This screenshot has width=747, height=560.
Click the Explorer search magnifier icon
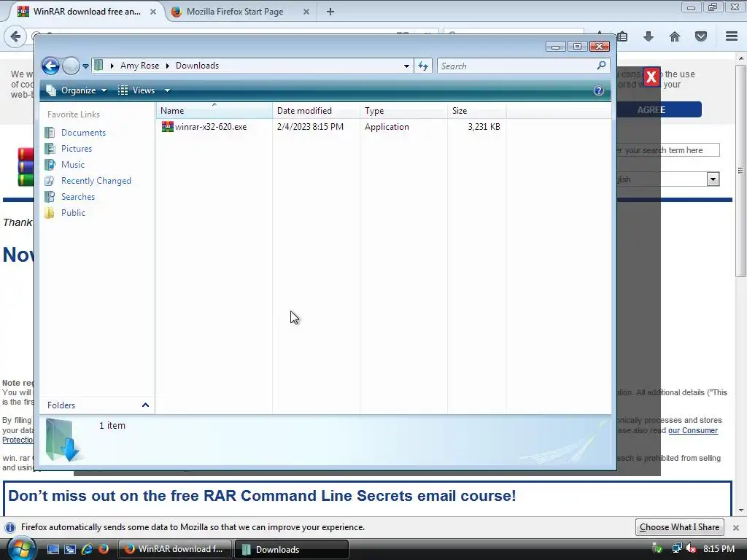pos(601,65)
